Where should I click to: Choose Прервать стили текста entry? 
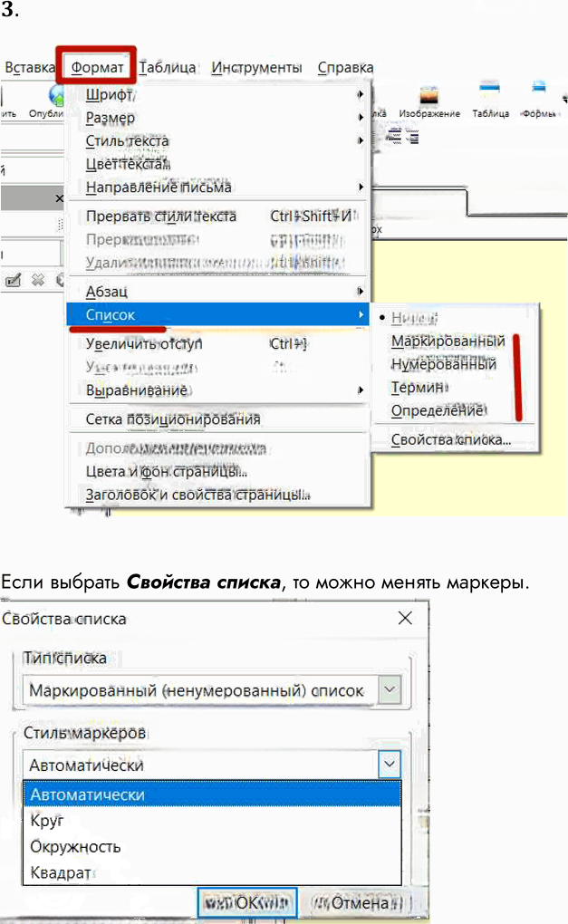tap(218, 217)
